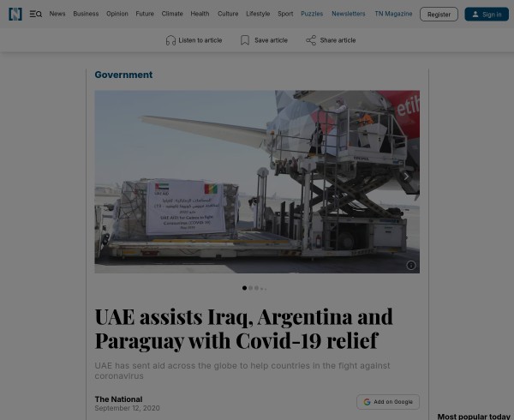Click the bookmark Save article icon

click(x=245, y=40)
